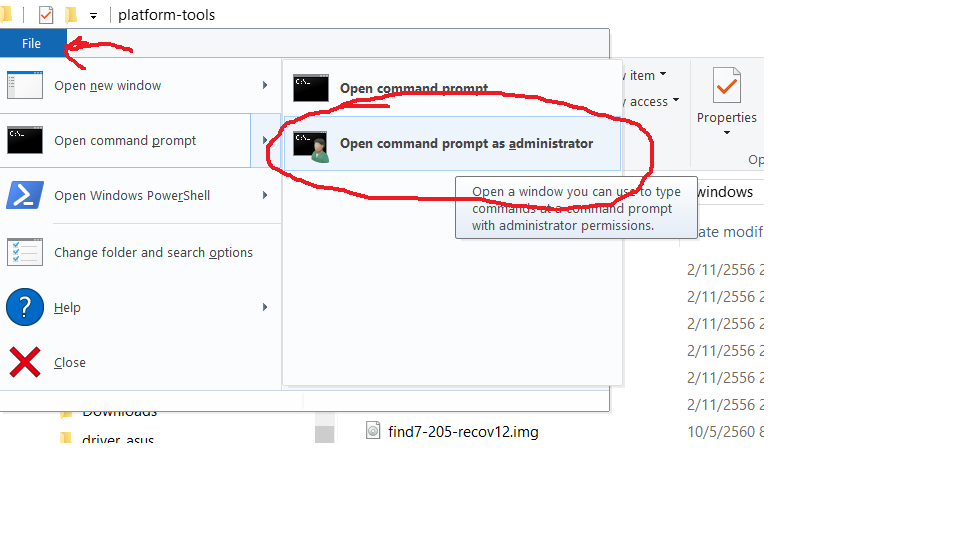The image size is (960, 540).
Task: Click the command prompt icon in File menu
Action: 24,140
